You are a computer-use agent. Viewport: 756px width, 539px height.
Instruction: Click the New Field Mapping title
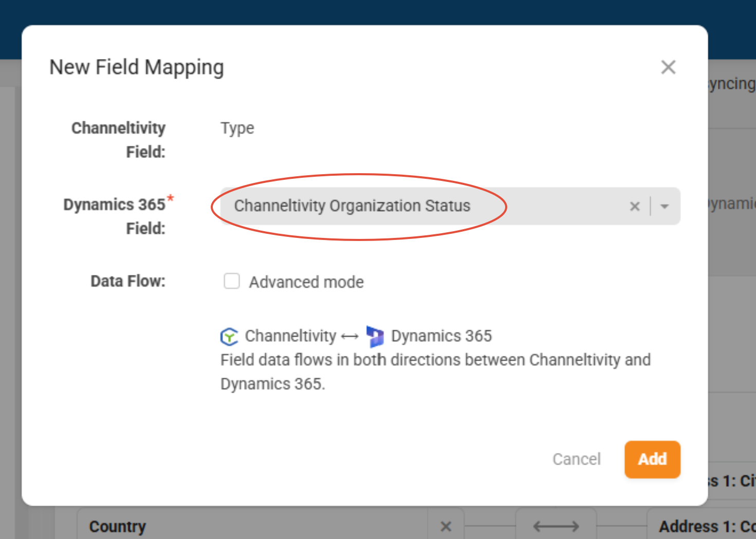137,67
